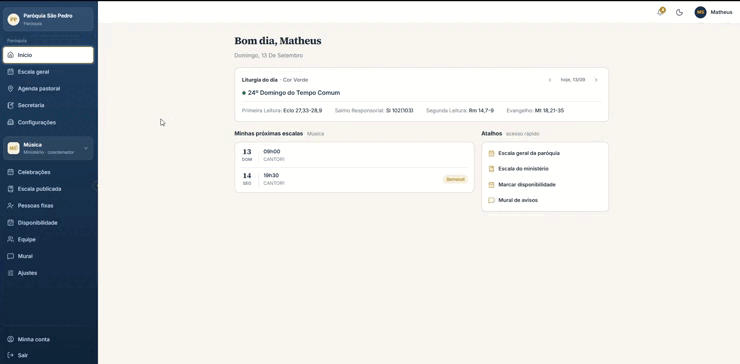The height and width of the screenshot is (364, 740).
Task: Open Pessoas fixas label in sidebar
Action: (x=35, y=206)
